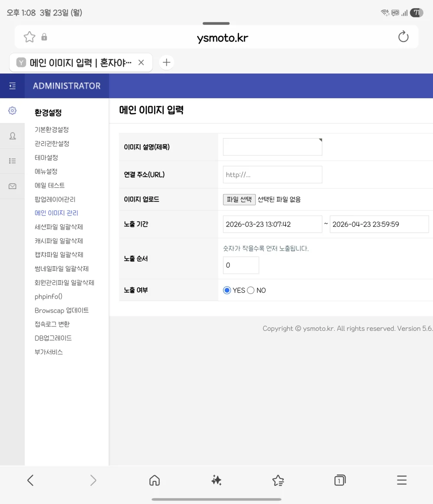The width and height of the screenshot is (433, 504).
Task: Open mail envelope sidebar section
Action: [x=12, y=186]
